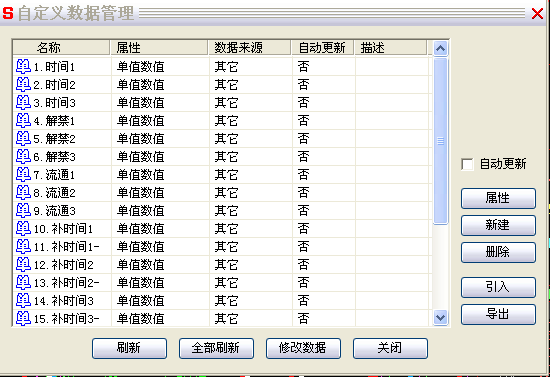The height and width of the screenshot is (377, 550).
Task: Click the icon beside 10.补时间1
Action: (x=24, y=229)
